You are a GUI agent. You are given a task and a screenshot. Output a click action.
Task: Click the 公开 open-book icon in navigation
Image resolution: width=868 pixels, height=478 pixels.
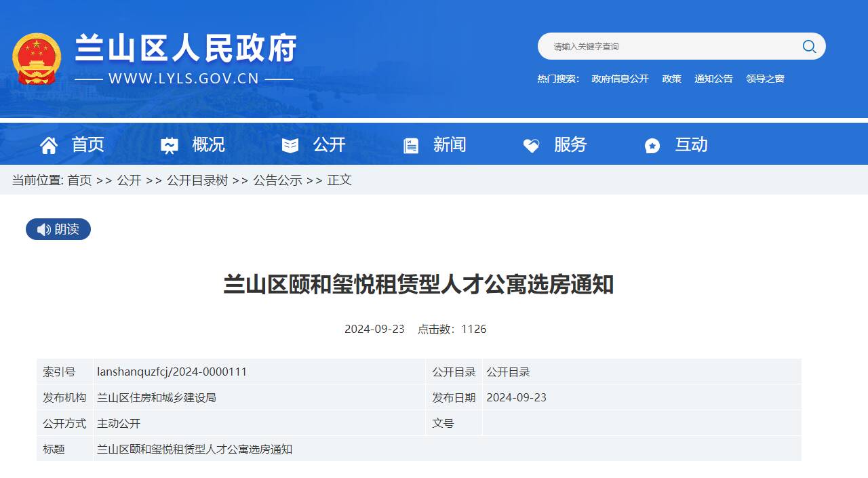click(290, 144)
